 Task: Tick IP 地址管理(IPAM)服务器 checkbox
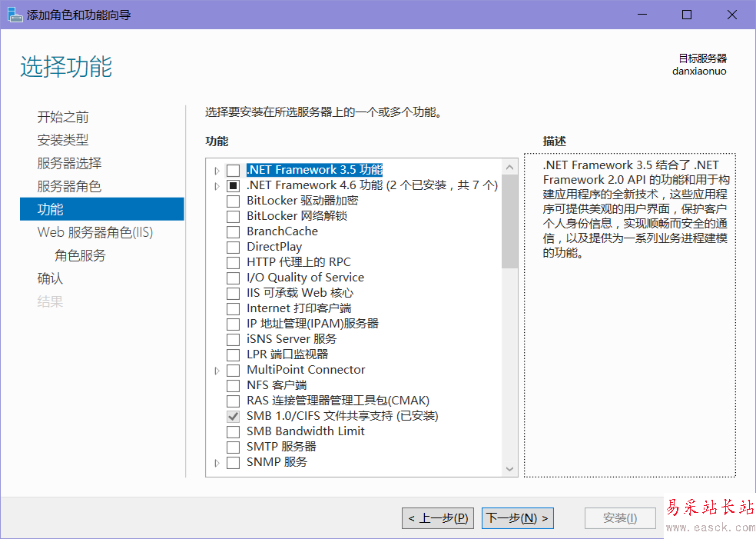coord(234,324)
